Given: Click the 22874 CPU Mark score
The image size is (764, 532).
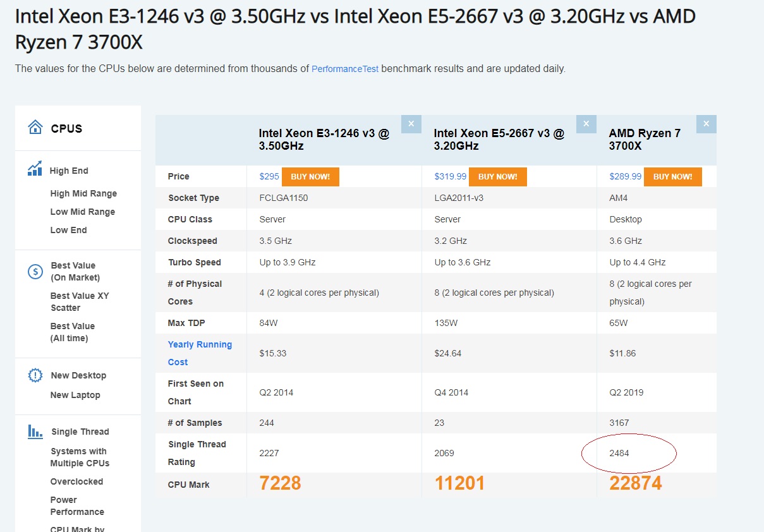Looking at the screenshot, I should tap(636, 483).
